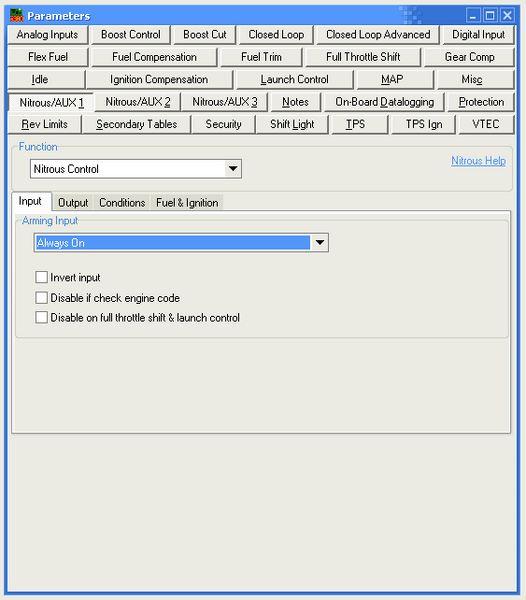Switch to Fuel Compensation tab
The height and width of the screenshot is (600, 526).
154,57
